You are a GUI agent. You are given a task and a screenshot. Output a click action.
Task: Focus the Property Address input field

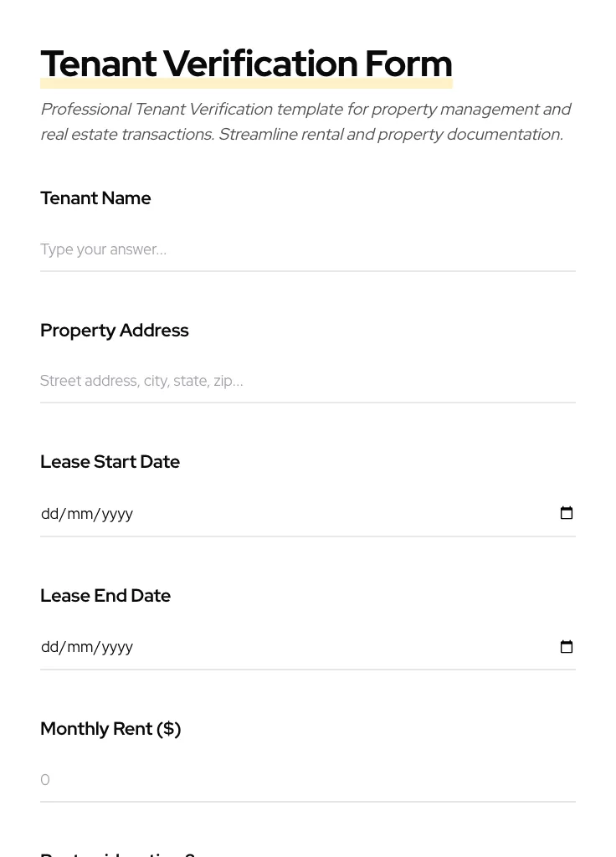point(251,381)
